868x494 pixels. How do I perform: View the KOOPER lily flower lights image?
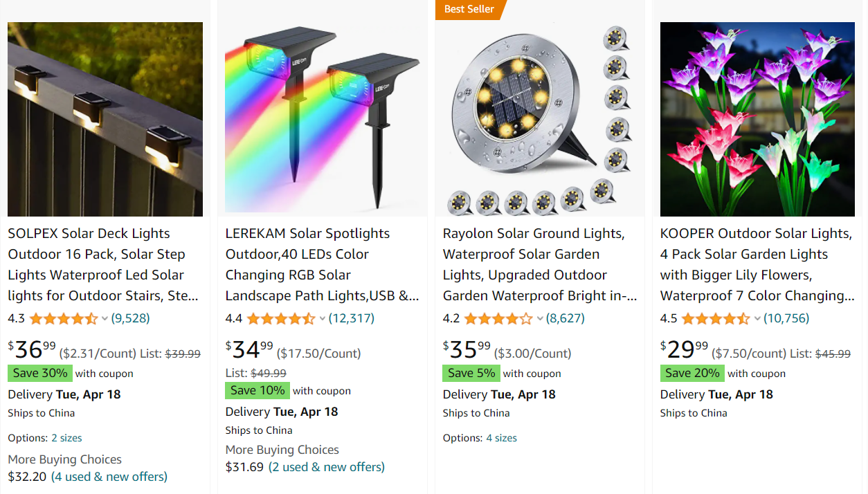[x=757, y=119]
